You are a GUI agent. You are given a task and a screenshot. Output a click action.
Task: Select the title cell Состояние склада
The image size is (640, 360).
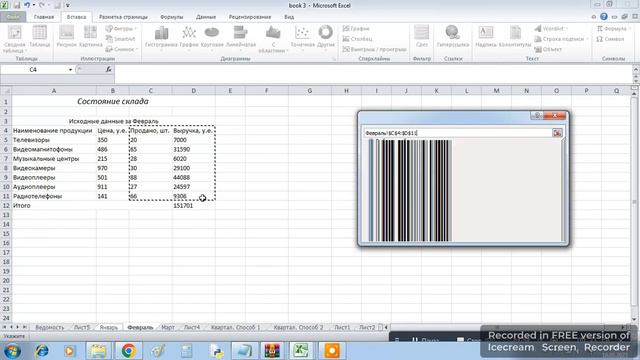[x=113, y=101]
